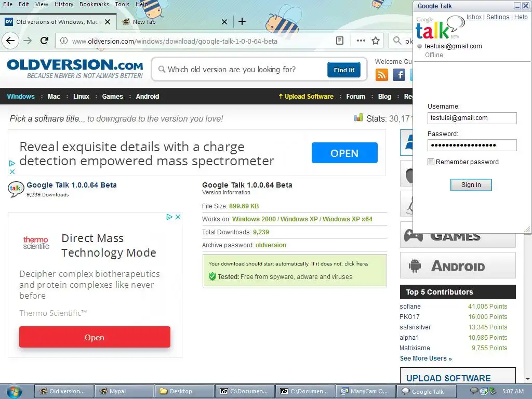Enable the Remember password checkbox
Screen dimensions: 532x399
pos(431,162)
